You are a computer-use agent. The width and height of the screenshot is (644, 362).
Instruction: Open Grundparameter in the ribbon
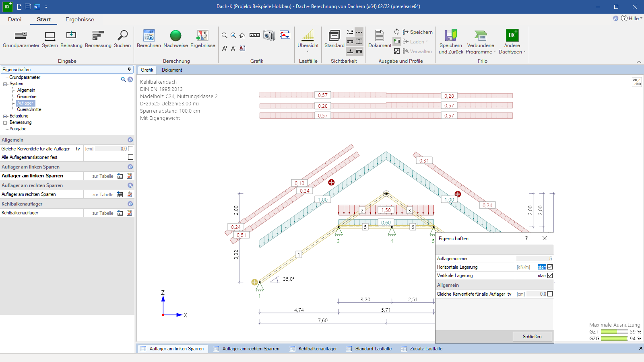(x=21, y=39)
